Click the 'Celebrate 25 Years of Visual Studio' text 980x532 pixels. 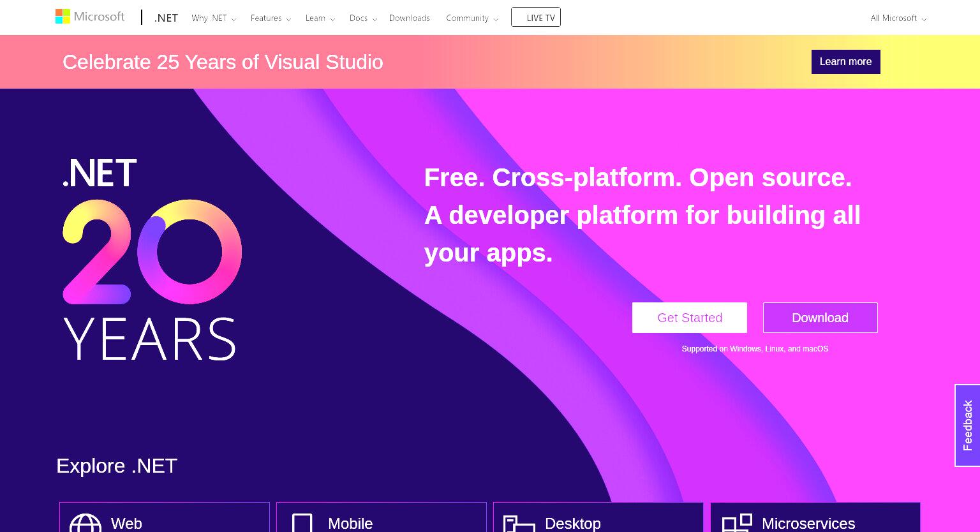pos(223,62)
